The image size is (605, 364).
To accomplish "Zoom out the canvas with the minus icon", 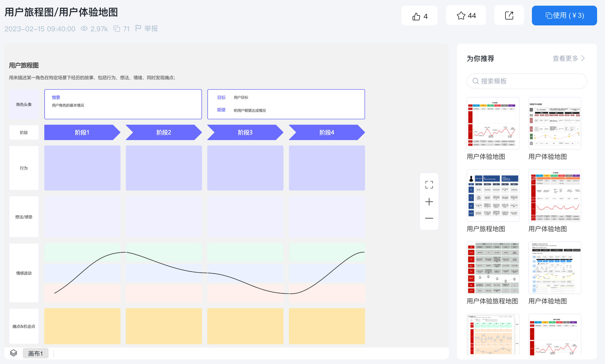I will 429,218.
